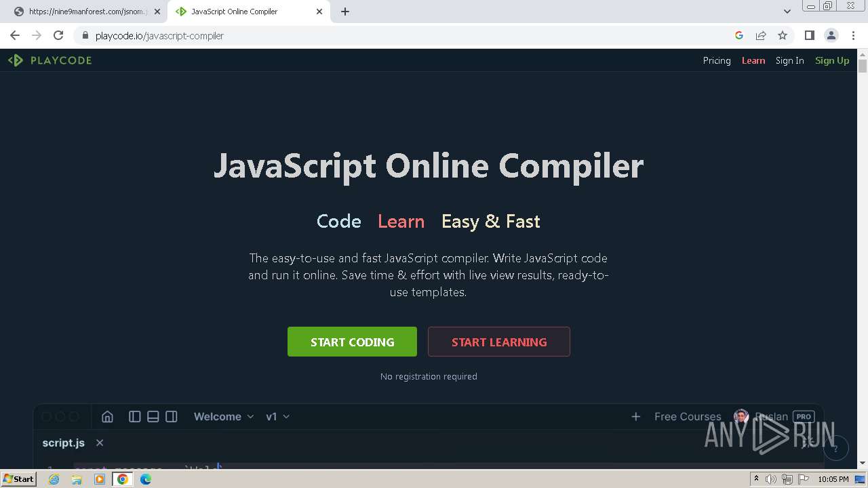Click 'No registration required' text

pyautogui.click(x=429, y=376)
